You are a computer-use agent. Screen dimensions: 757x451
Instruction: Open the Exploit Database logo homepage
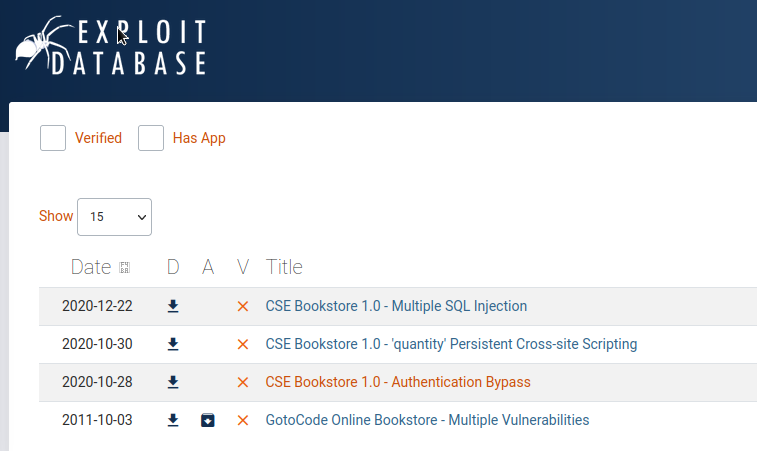coord(111,46)
